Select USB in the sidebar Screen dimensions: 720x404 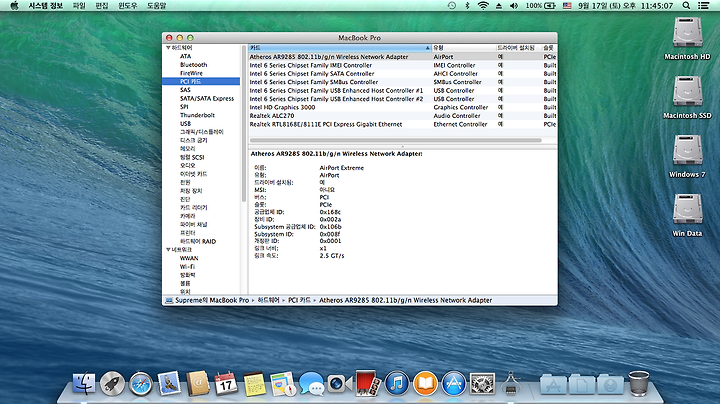pyautogui.click(x=185, y=123)
